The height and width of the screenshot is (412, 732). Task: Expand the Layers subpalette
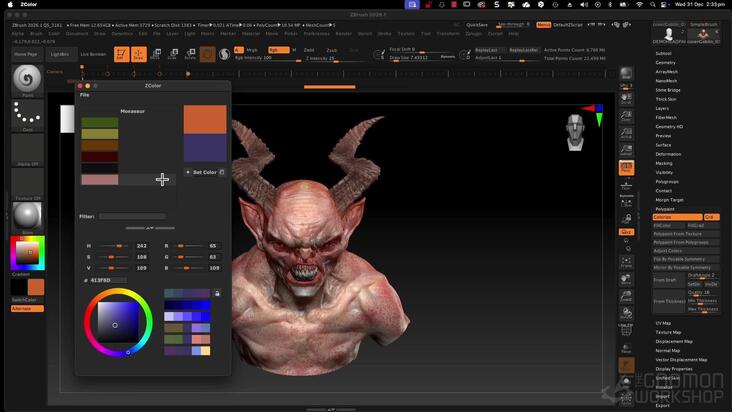[662, 108]
